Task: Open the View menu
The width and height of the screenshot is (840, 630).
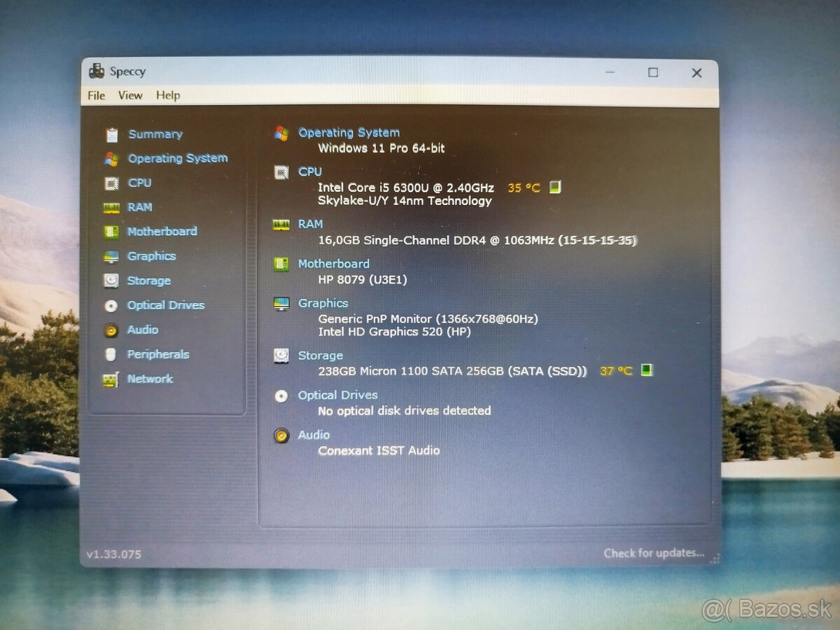Action: tap(129, 95)
